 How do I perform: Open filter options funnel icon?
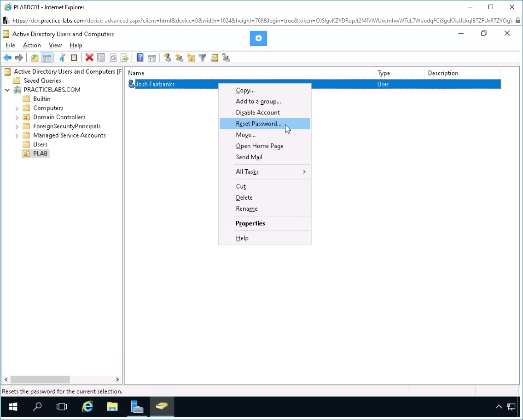(x=203, y=58)
